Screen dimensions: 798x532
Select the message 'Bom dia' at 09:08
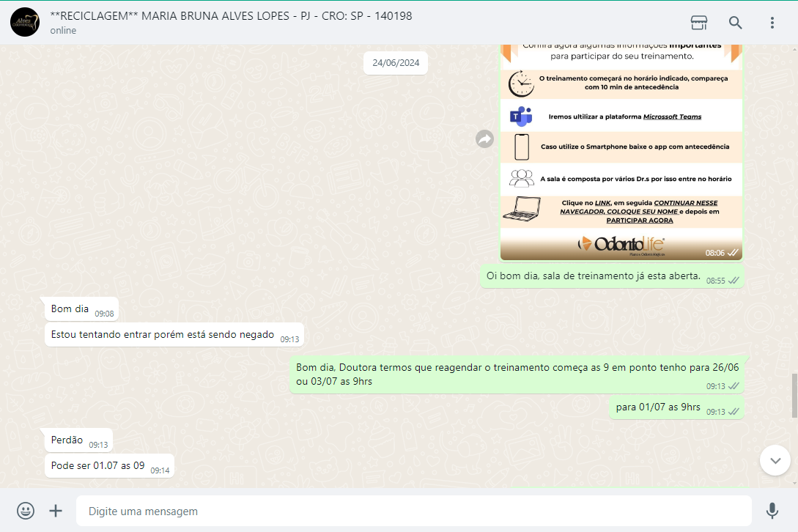click(x=82, y=309)
